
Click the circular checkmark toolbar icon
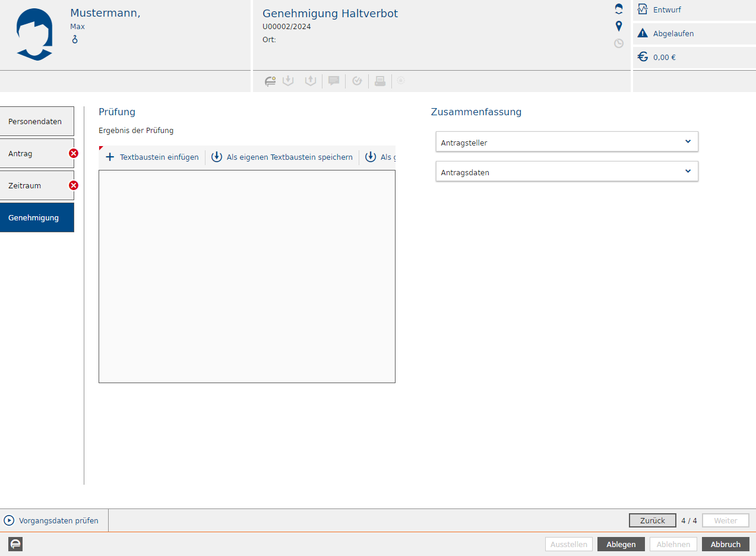(x=357, y=81)
